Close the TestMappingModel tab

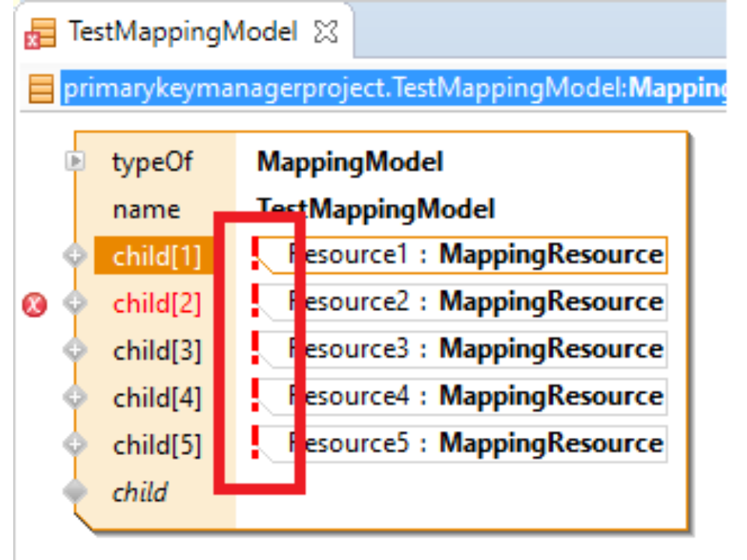point(325,33)
